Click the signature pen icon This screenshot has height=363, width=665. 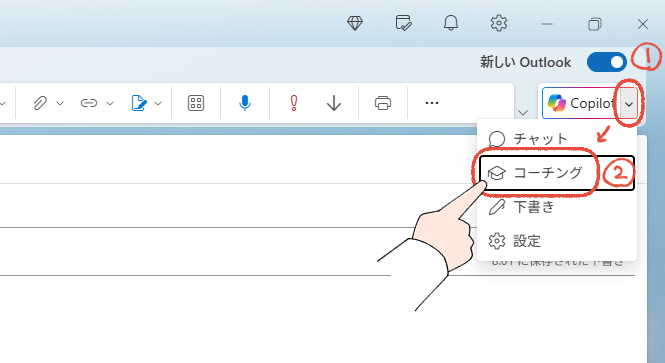tap(139, 103)
